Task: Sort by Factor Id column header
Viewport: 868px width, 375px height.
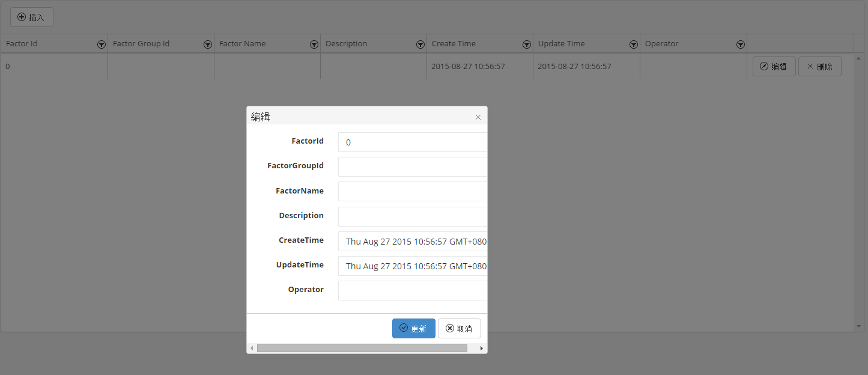Action: tap(22, 44)
